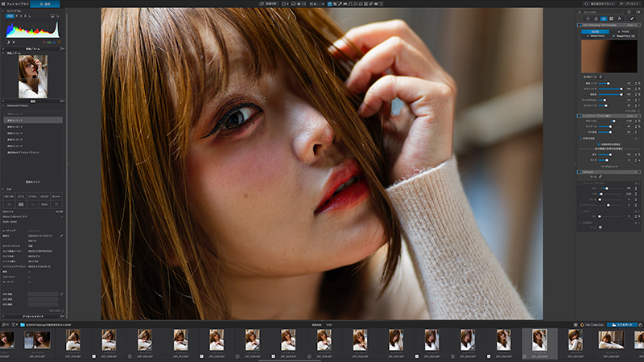Viewport: 644px width, 362px height.
Task: Select the highlighted history entry row
Action: click(x=33, y=120)
